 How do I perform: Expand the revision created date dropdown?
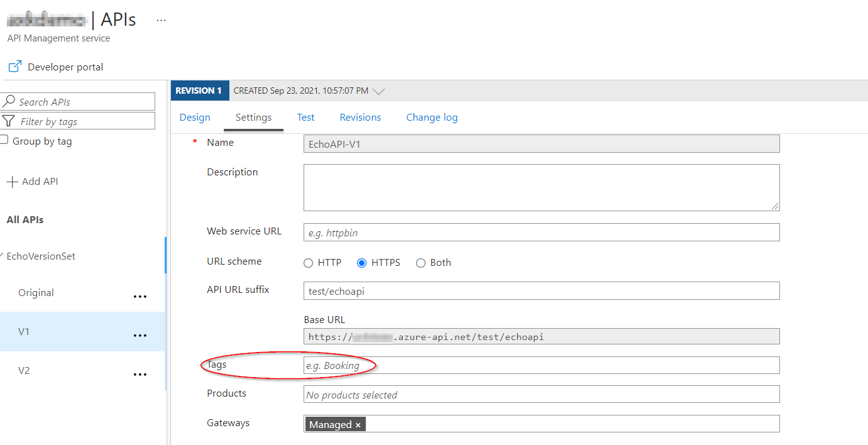pos(378,91)
